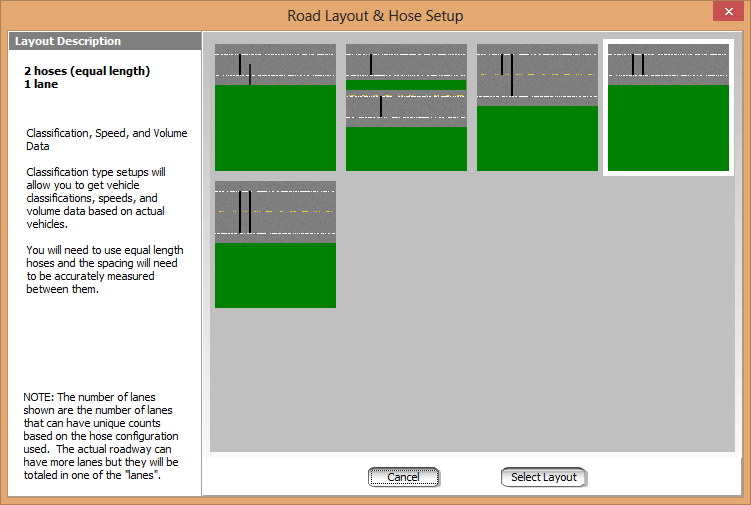Screen dimensions: 751x505
Task: Pick the layout with one short and one long hose
Action: pyautogui.click(x=537, y=107)
